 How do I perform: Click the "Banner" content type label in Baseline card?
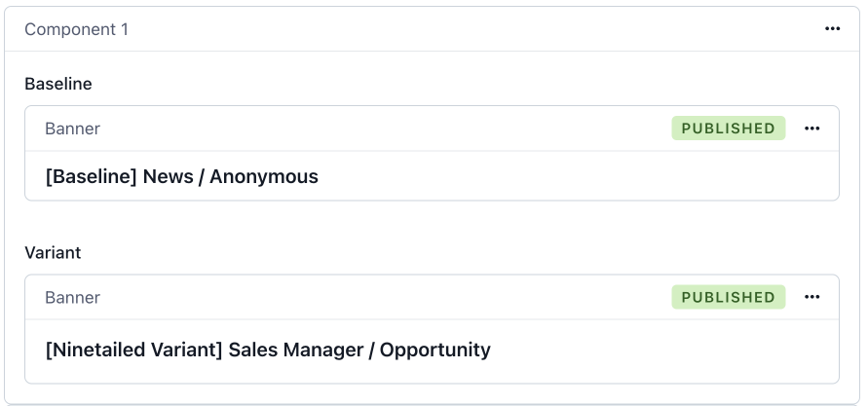tap(72, 129)
